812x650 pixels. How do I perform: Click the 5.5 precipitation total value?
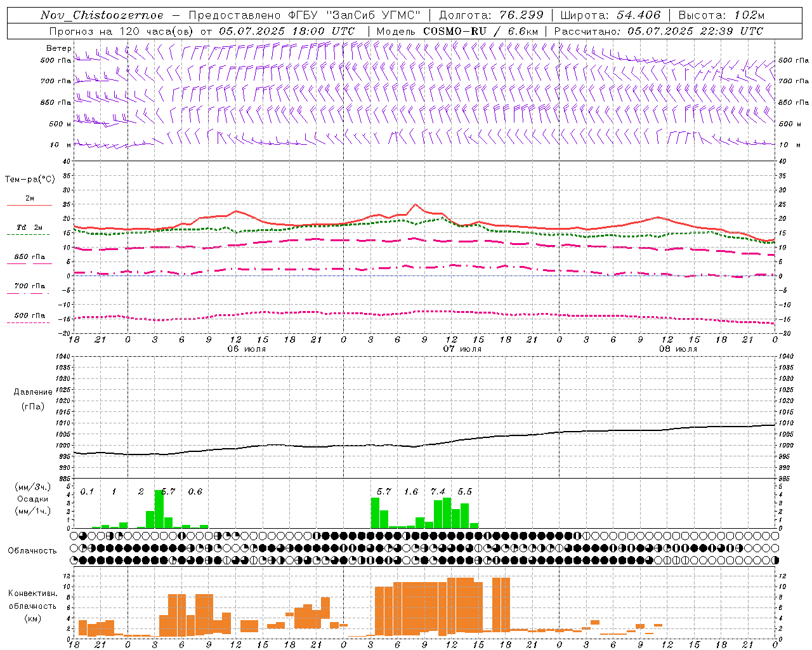(465, 492)
